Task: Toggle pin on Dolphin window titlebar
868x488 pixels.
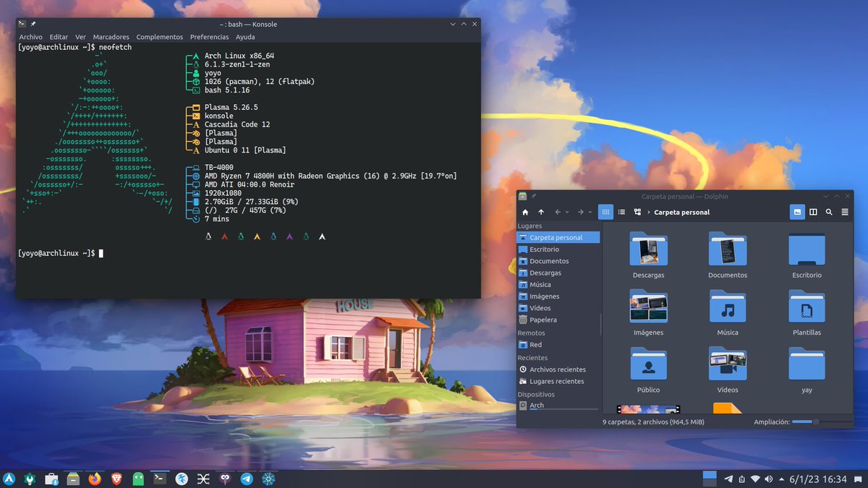Action: point(534,196)
